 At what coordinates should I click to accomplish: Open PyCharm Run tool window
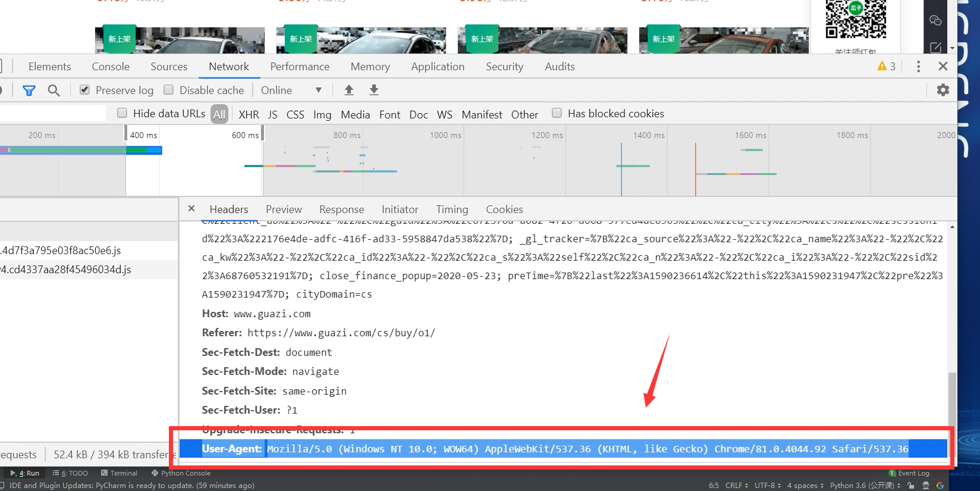(25, 473)
